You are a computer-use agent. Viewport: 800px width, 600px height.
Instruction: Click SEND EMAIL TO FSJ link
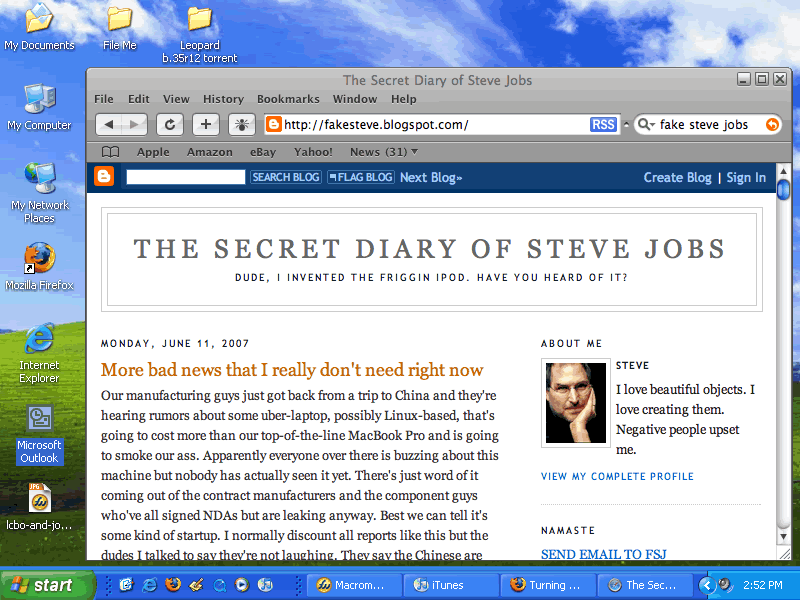[604, 554]
